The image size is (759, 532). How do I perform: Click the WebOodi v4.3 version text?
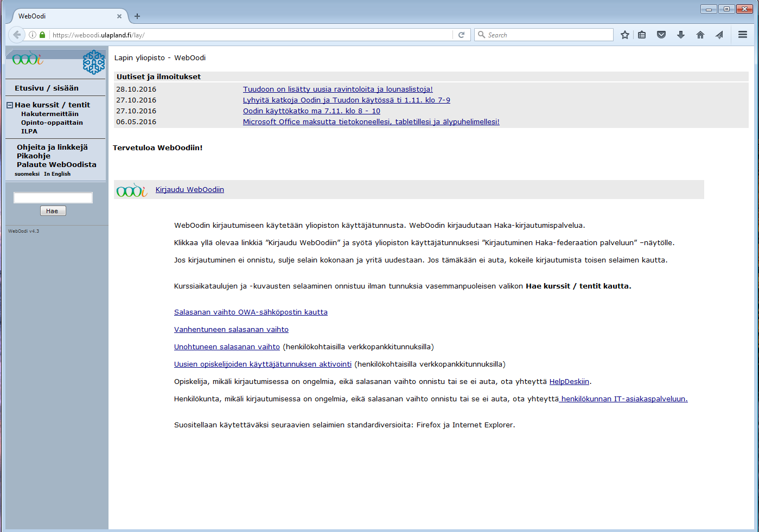point(24,231)
